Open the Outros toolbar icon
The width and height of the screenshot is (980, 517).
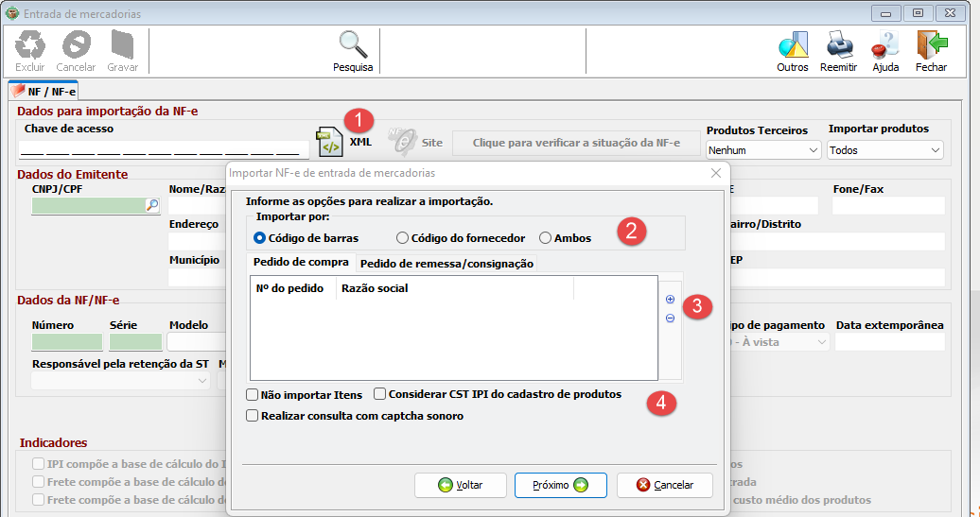(792, 44)
